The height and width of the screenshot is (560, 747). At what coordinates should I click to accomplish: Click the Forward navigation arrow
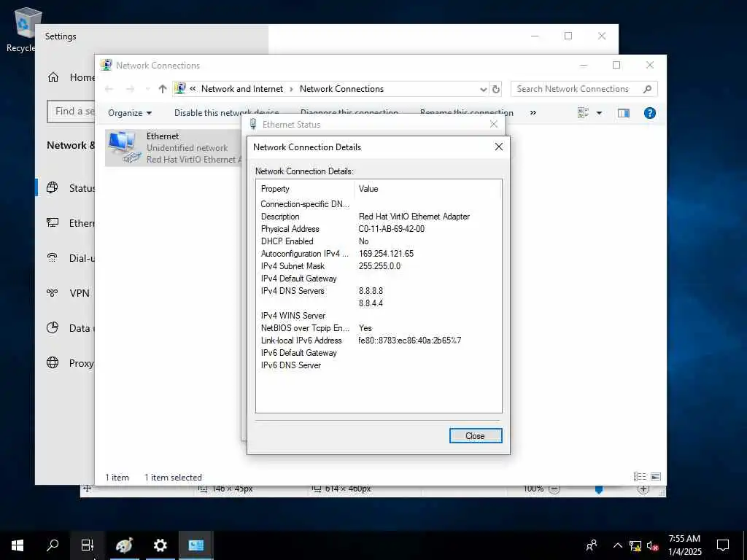point(130,89)
